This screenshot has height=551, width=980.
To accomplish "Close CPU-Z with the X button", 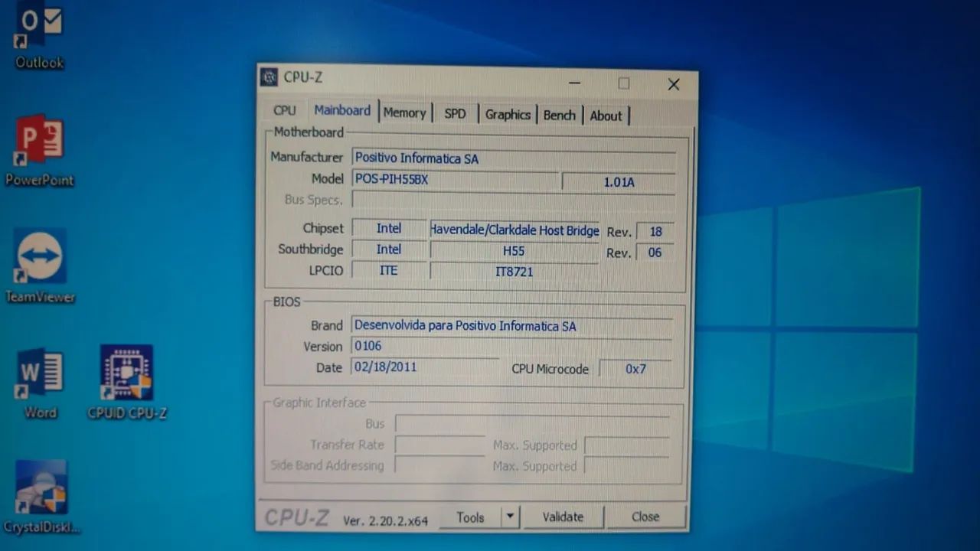I will click(x=674, y=84).
